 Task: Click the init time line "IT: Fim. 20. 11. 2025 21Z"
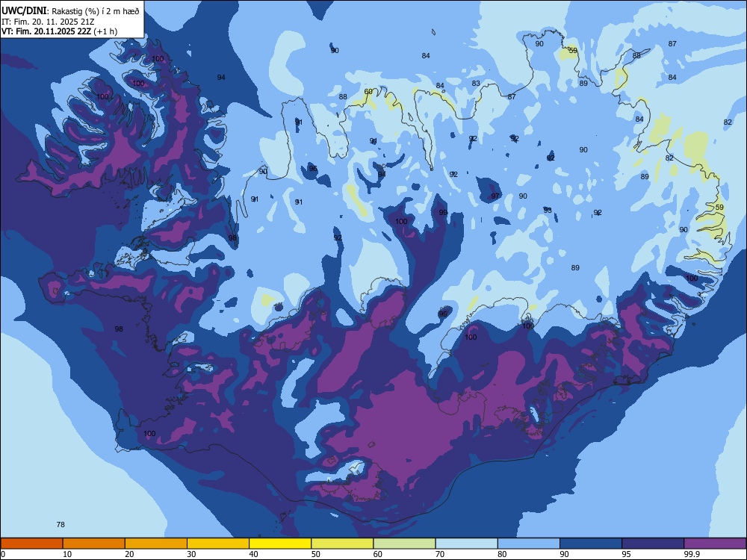pyautogui.click(x=48, y=22)
